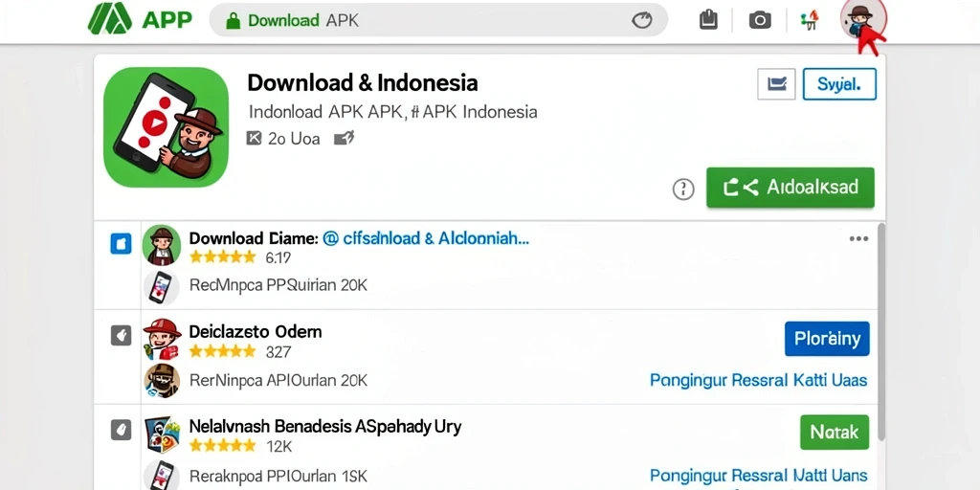Click the colorful icon beside camera
The height and width of the screenshot is (490, 980).
point(810,20)
